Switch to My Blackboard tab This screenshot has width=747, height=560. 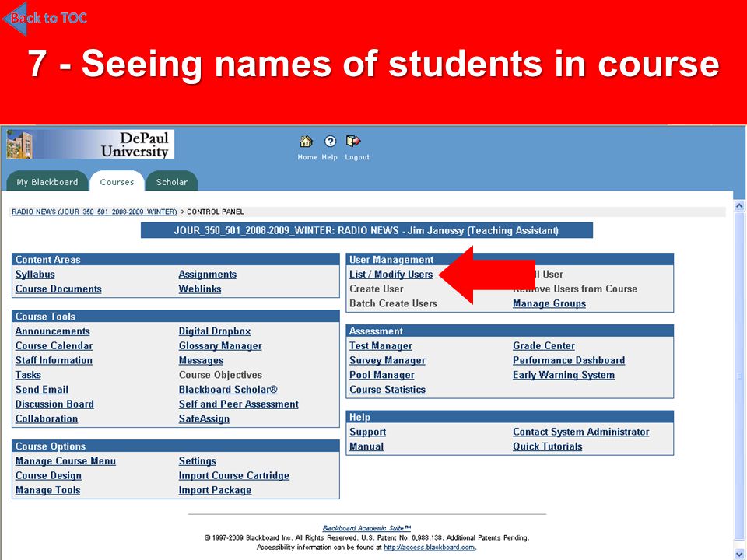[x=47, y=182]
